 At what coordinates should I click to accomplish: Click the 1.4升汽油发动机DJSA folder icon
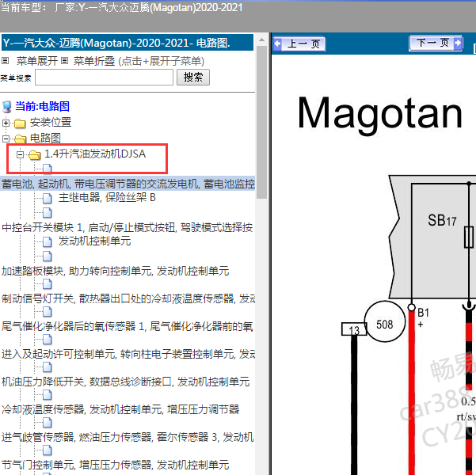click(x=35, y=155)
